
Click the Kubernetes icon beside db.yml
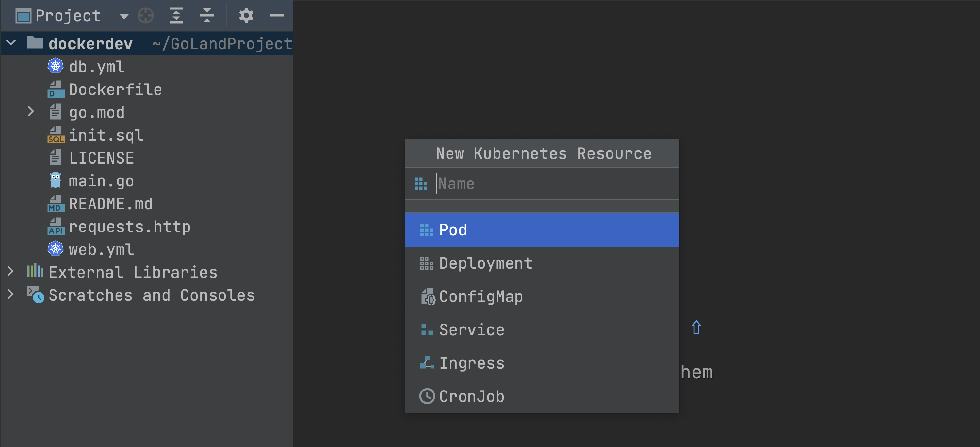point(56,67)
